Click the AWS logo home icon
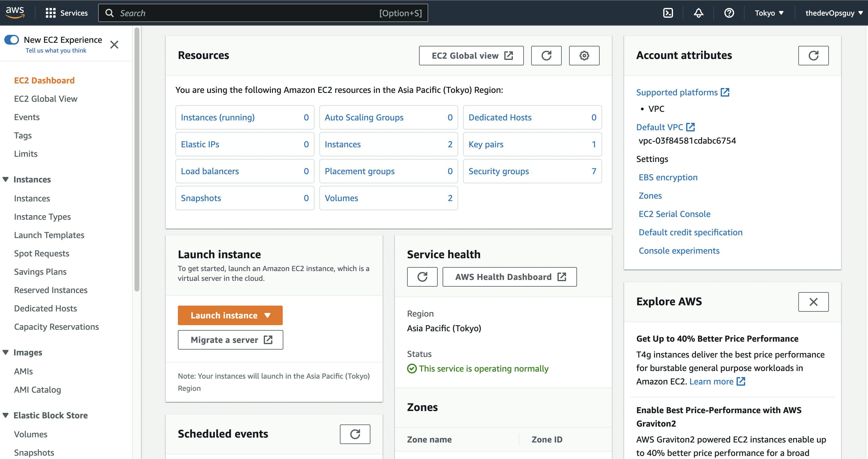 click(15, 13)
